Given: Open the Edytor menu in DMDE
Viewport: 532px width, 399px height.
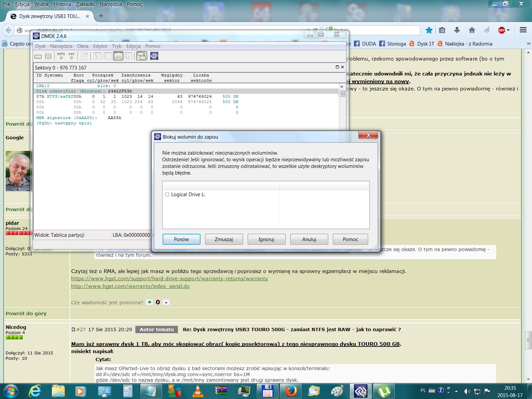Looking at the screenshot, I should [x=100, y=46].
